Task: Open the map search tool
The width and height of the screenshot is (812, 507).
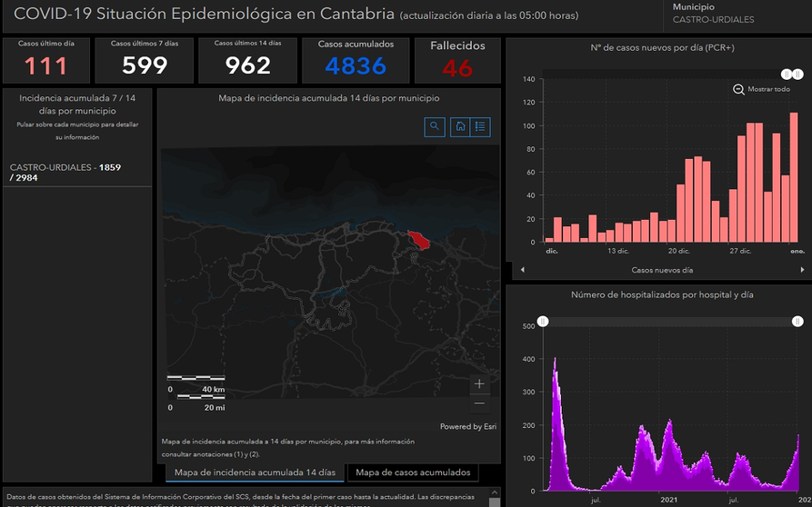Action: [435, 127]
